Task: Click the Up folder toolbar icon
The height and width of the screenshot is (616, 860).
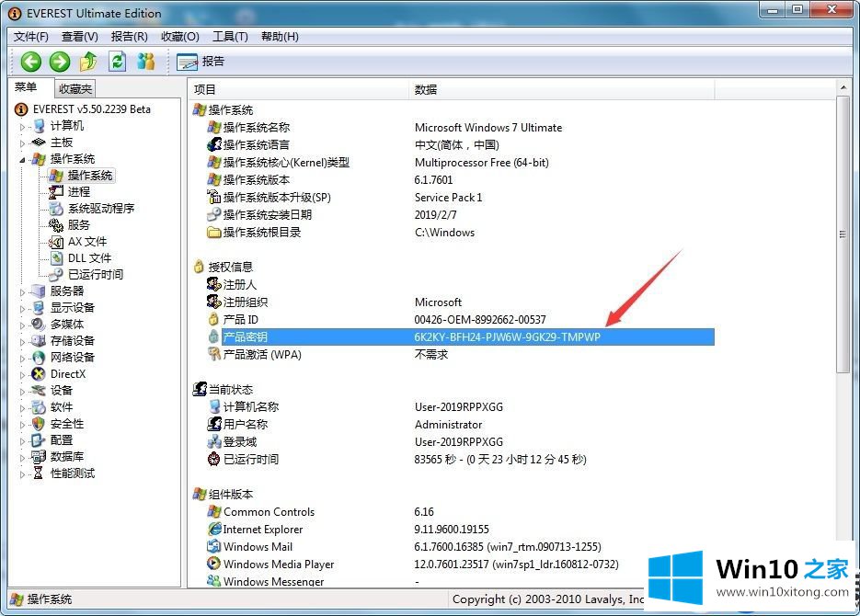Action: [88, 62]
